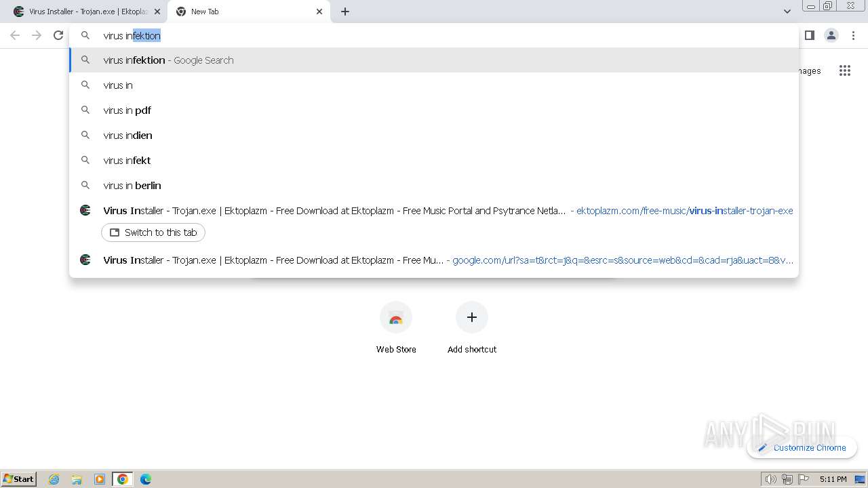Click Customize Chrome button
Screen dimensions: 868x488
[802, 447]
